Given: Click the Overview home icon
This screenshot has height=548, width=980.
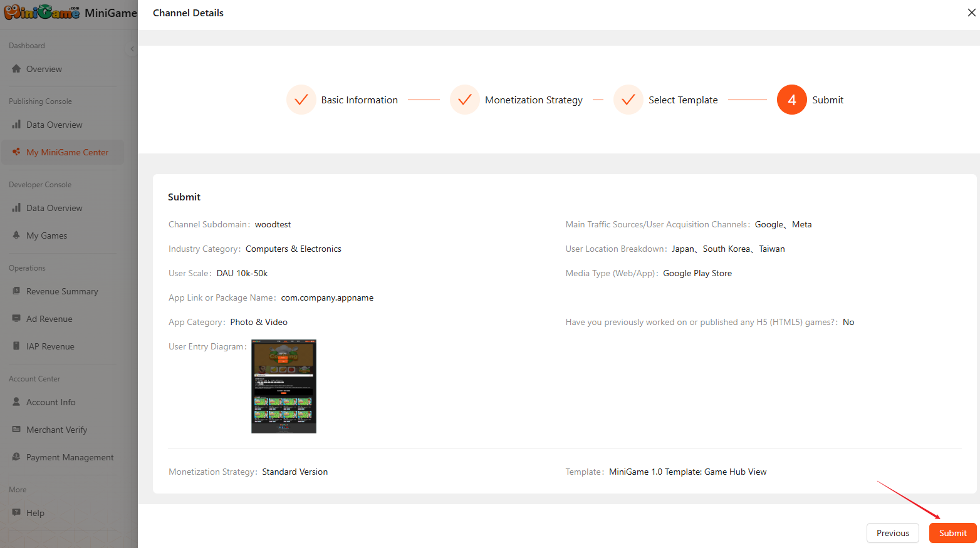Looking at the screenshot, I should [16, 69].
